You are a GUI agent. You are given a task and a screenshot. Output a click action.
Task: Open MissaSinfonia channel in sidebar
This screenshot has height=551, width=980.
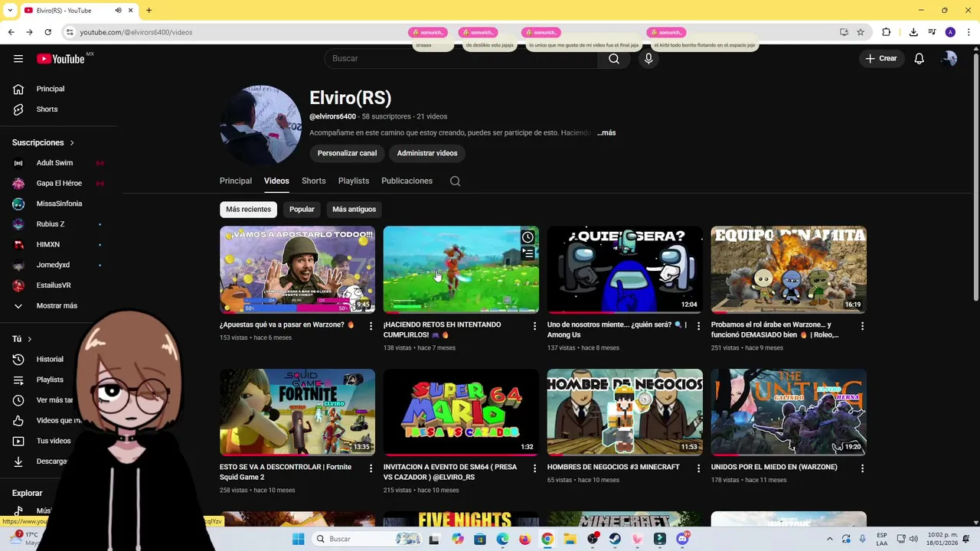pos(59,204)
